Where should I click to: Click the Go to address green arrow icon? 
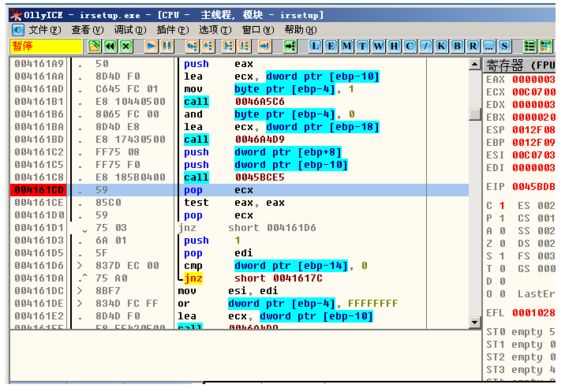point(290,46)
